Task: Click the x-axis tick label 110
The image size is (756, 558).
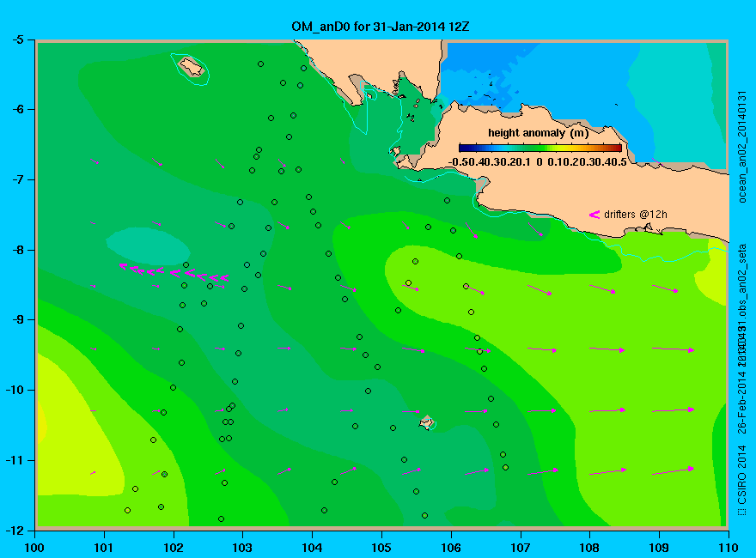Action: pyautogui.click(x=728, y=548)
